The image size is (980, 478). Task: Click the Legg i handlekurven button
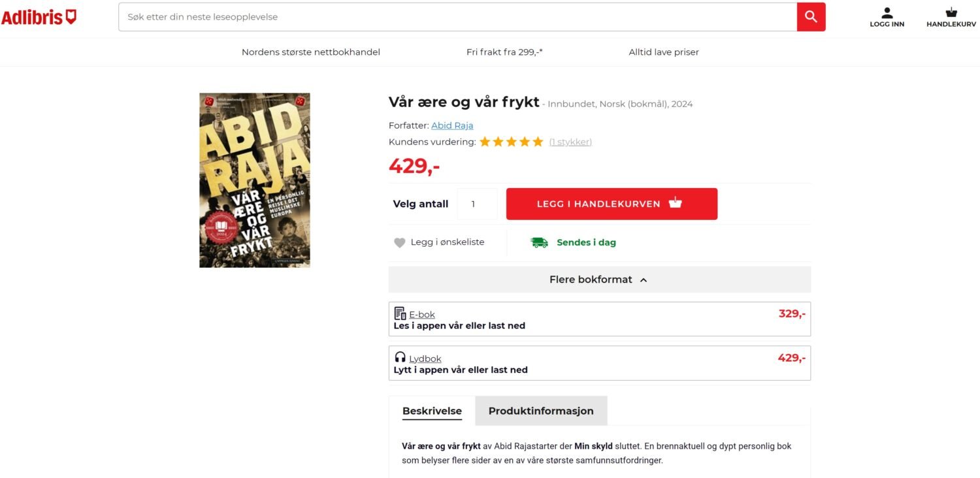612,204
